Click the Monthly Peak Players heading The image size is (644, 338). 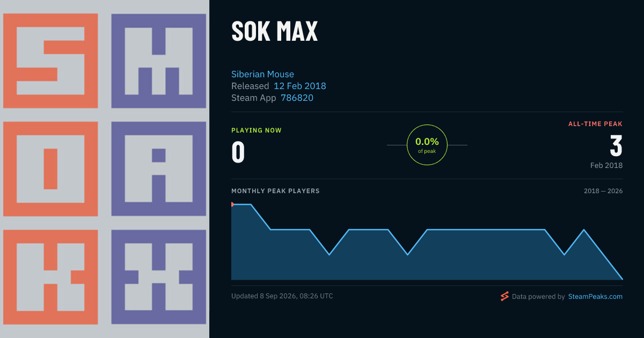pos(275,191)
